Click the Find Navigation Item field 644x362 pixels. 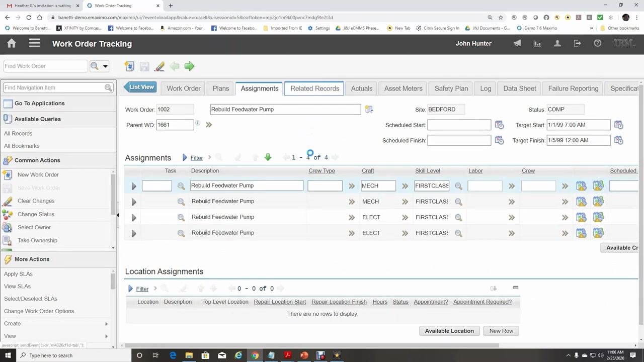coord(53,87)
